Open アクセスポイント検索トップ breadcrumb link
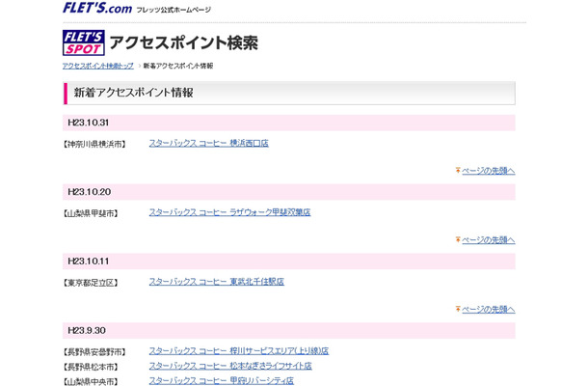The height and width of the screenshot is (386, 588). click(98, 66)
